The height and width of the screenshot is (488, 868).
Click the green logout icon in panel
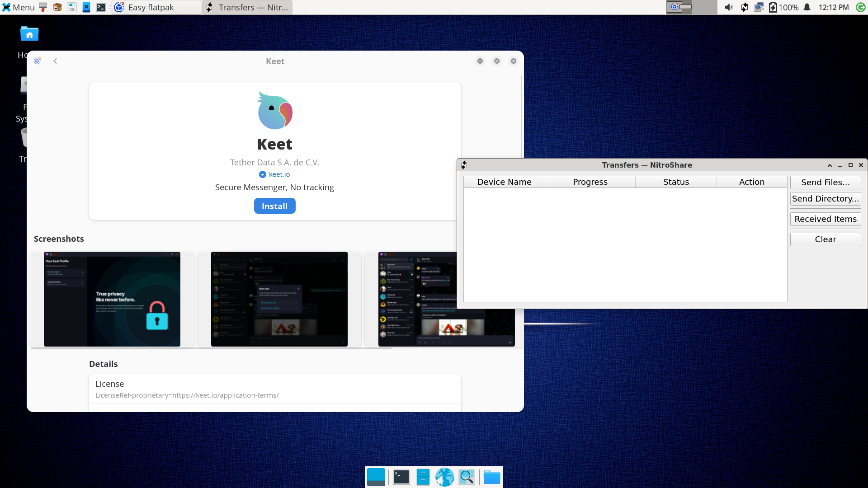click(x=861, y=7)
